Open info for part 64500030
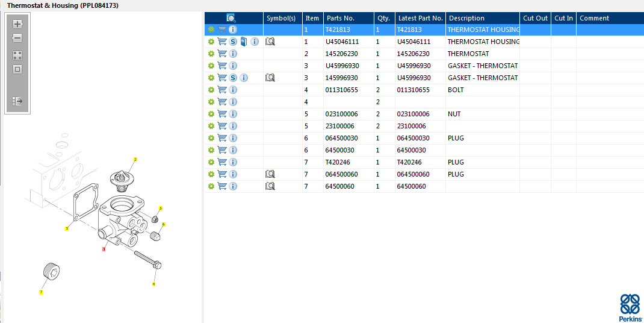Screen dimensions: 644x323 click(x=233, y=150)
